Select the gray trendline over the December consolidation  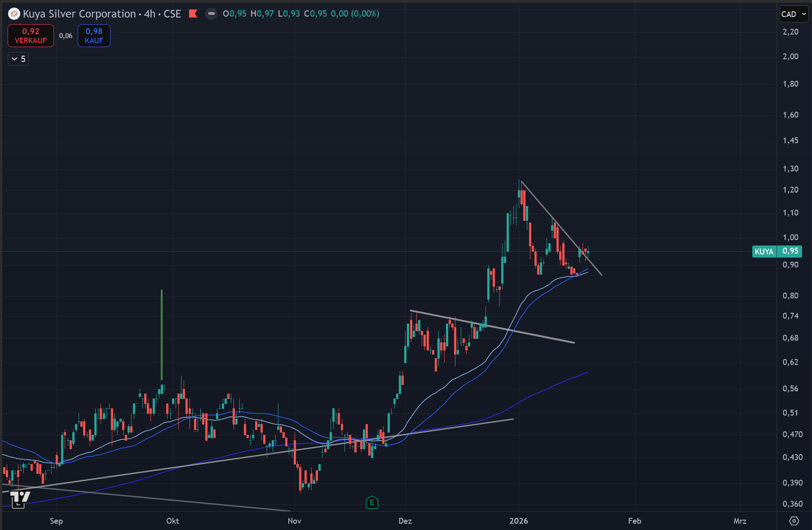(x=492, y=327)
